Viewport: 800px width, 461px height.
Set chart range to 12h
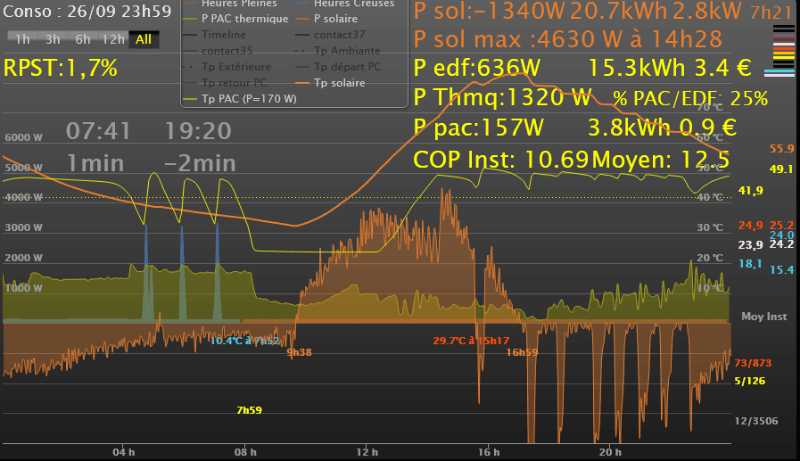(114, 39)
